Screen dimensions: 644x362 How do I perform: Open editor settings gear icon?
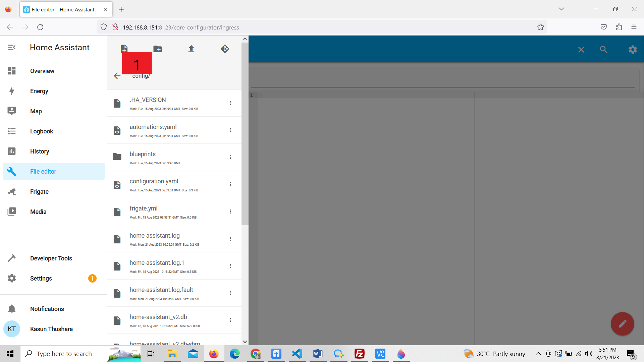(633, 50)
